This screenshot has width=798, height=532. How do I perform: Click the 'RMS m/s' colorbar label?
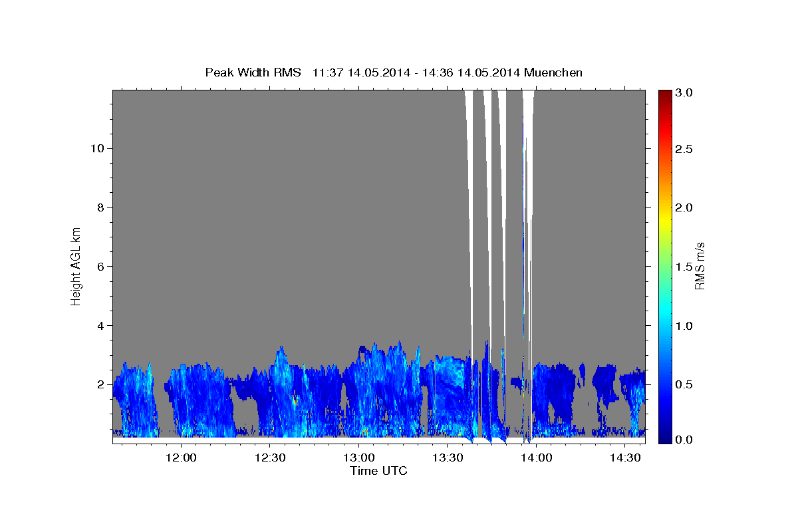[x=699, y=266]
